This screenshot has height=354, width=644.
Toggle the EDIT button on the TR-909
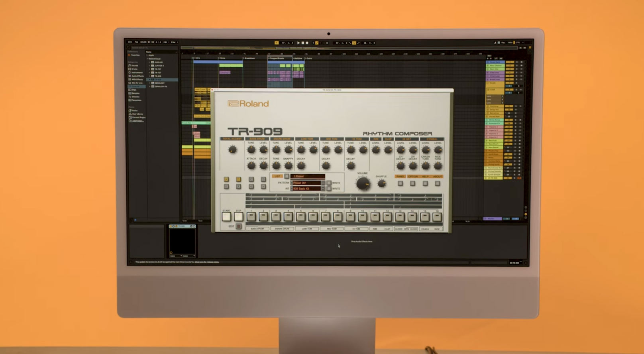coord(238,226)
